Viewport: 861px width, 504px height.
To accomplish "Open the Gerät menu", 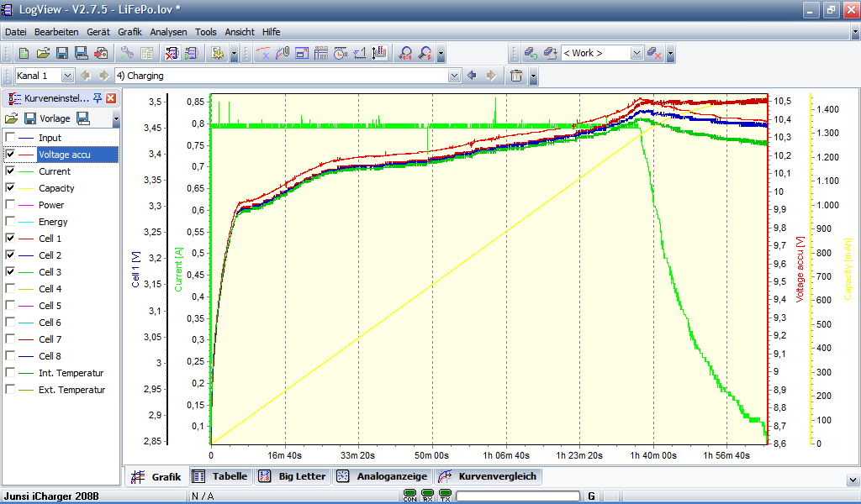I will click(x=98, y=32).
